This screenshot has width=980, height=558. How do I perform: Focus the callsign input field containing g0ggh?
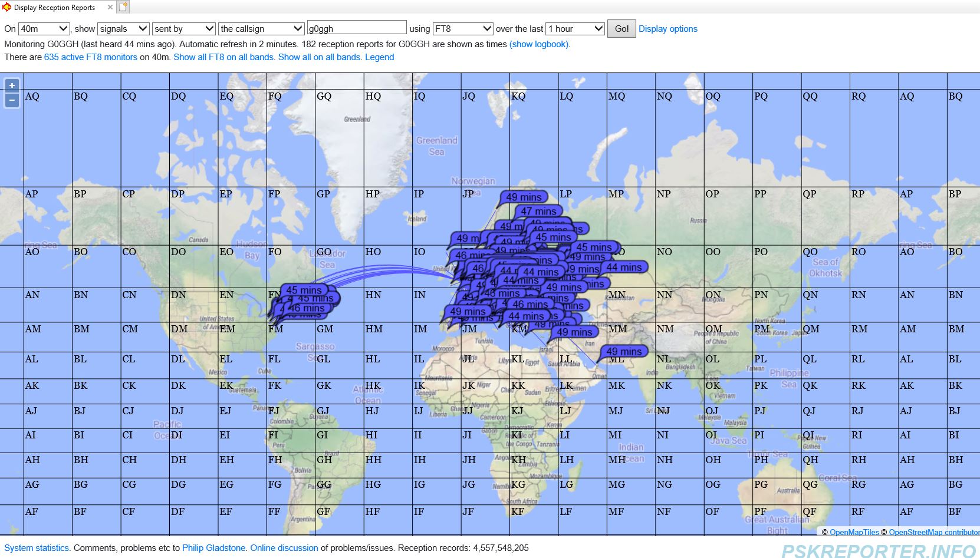click(357, 28)
